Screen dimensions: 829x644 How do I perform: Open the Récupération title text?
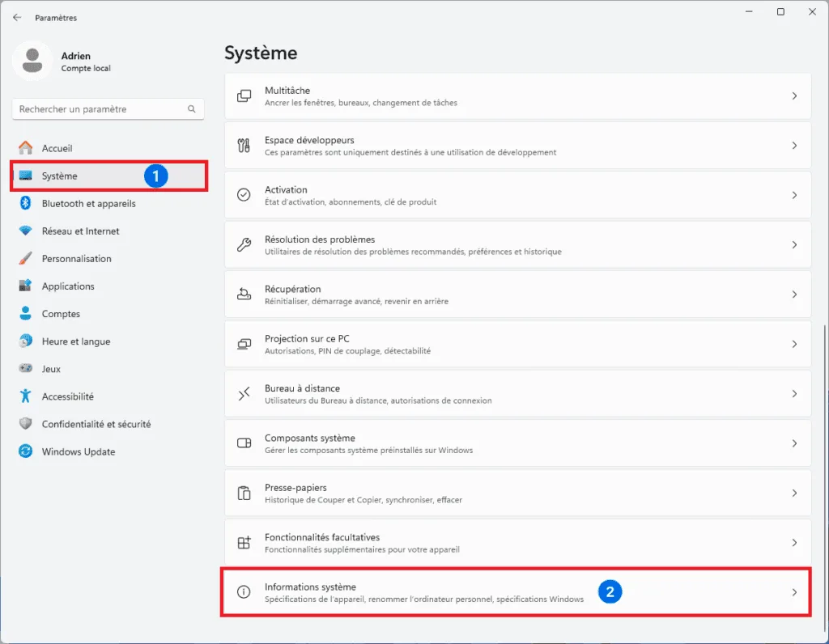tap(292, 289)
